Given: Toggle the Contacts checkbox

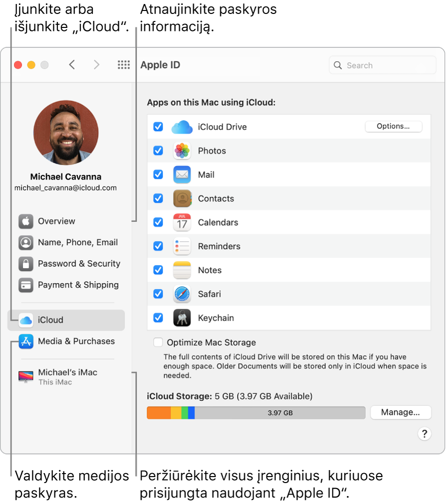Looking at the screenshot, I should (158, 198).
